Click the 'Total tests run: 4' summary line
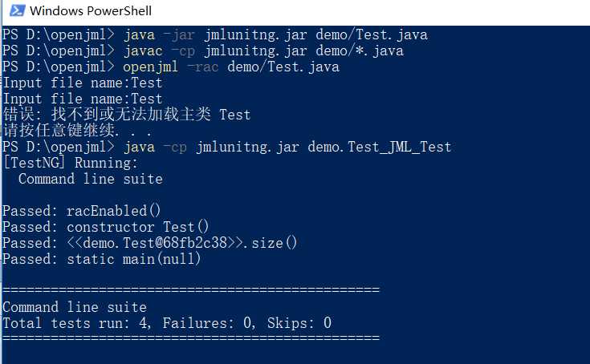Screen dimensions: 590x364 pyautogui.click(x=167, y=323)
